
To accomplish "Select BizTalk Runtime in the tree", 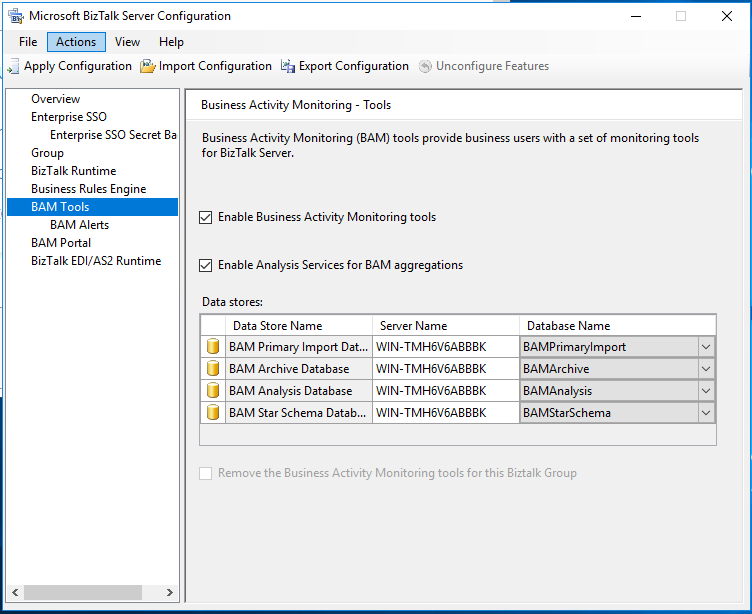I will [73, 171].
